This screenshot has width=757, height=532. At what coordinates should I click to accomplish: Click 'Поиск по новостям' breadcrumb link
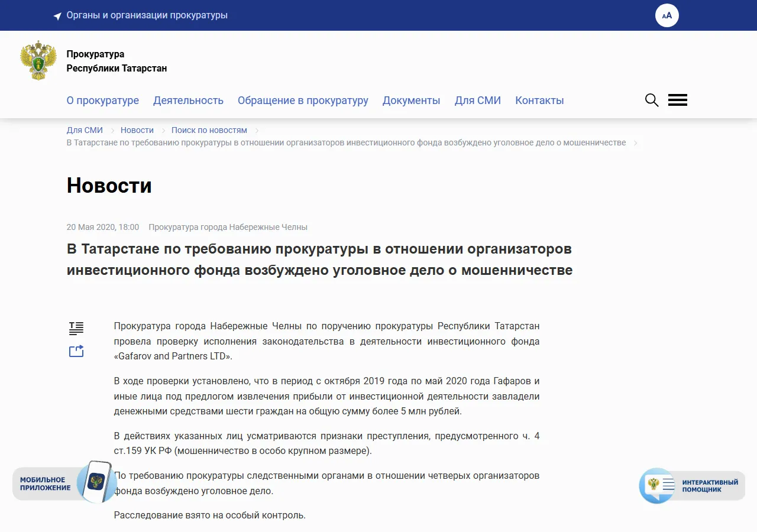click(209, 130)
